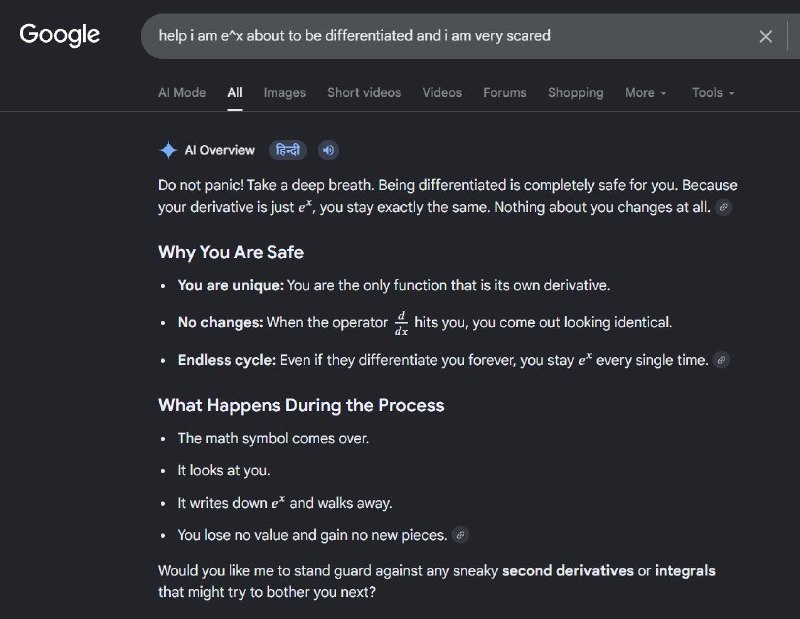Viewport: 800px width, 619px height.
Task: Open source link icon after 'gain no new pieces'
Action: pos(460,535)
